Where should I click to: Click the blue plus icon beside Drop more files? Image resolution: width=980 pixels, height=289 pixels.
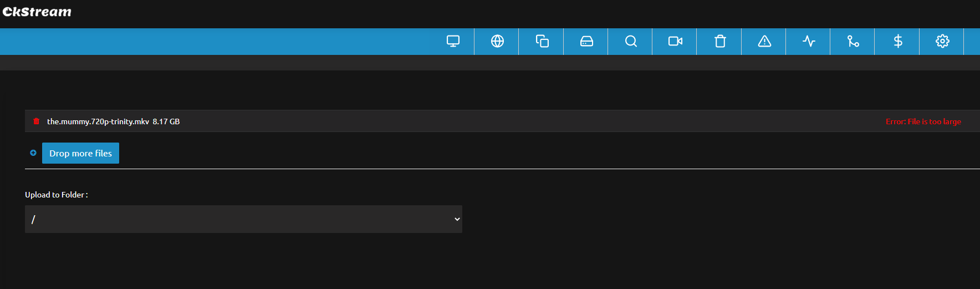coord(33,153)
